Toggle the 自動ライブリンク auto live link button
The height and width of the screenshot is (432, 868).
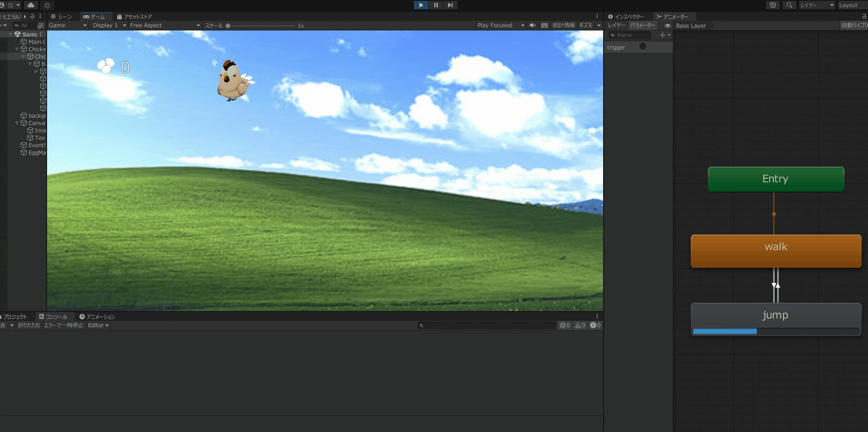click(854, 25)
